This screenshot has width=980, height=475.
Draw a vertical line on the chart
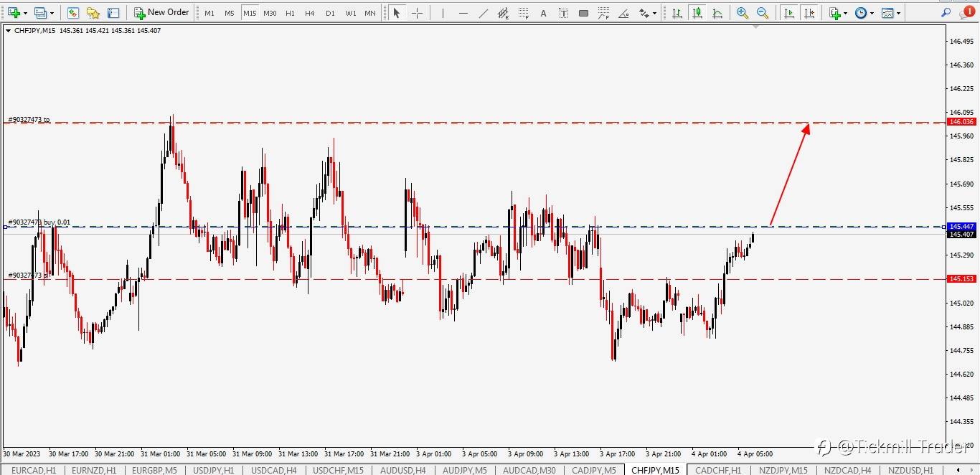(x=443, y=13)
